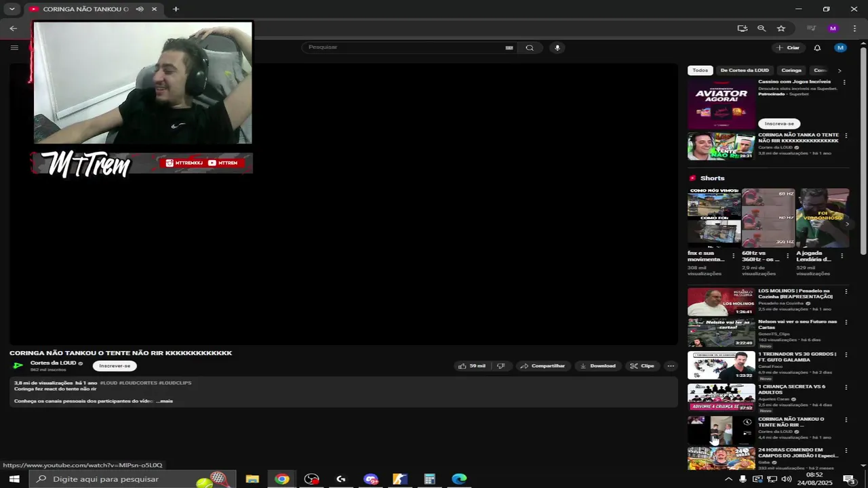
Task: Open CORINGA NÃO TANKA O TENTE thumbnail
Action: [721, 146]
